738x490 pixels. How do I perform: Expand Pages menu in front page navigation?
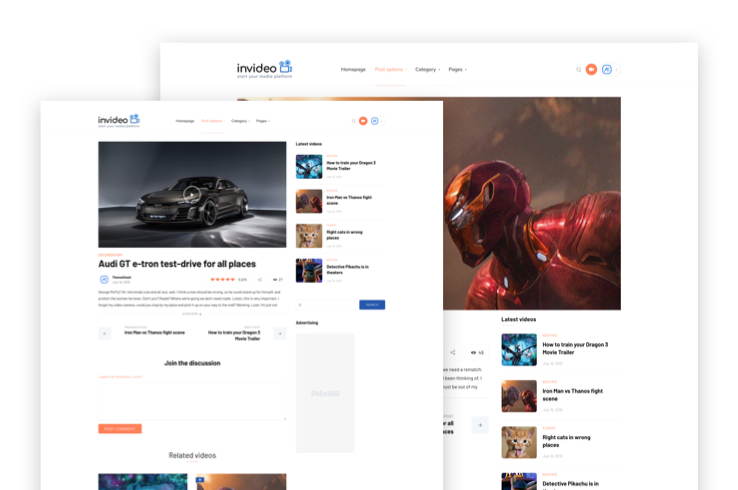[x=263, y=121]
